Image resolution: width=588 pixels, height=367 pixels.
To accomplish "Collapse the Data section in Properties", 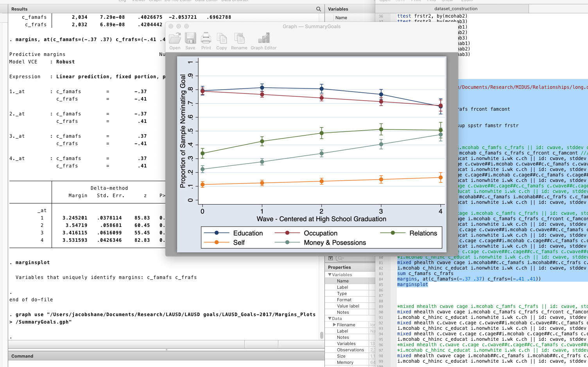I will pos(330,318).
